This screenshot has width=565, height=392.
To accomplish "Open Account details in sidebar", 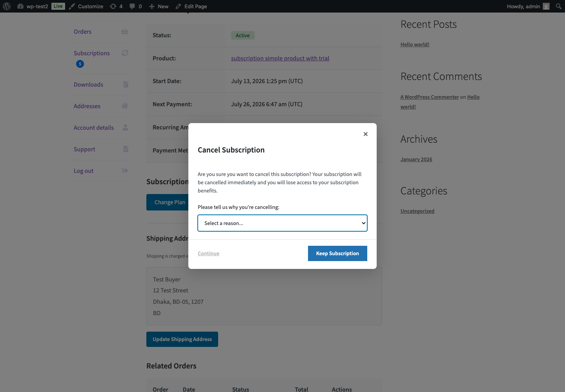I will [94, 128].
